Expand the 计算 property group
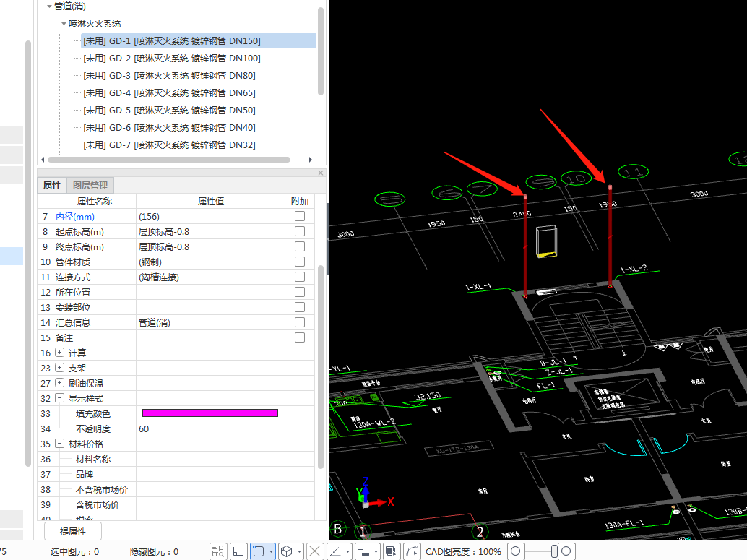 click(59, 353)
